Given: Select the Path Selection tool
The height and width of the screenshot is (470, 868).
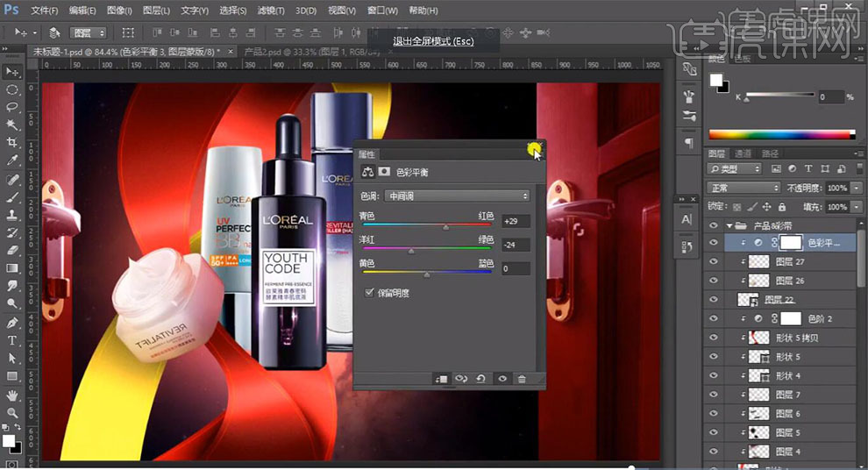Looking at the screenshot, I should 11,358.
